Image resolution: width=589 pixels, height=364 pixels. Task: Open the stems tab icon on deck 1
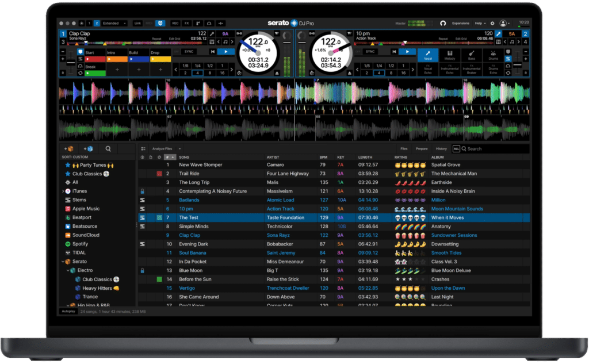pos(81,59)
